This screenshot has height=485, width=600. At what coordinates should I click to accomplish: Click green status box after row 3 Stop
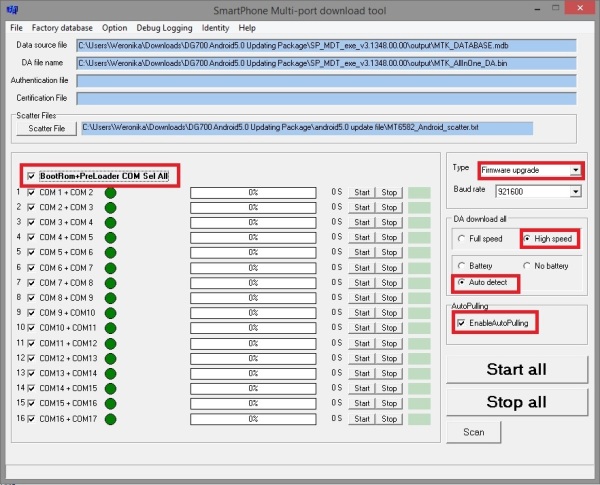(x=418, y=223)
